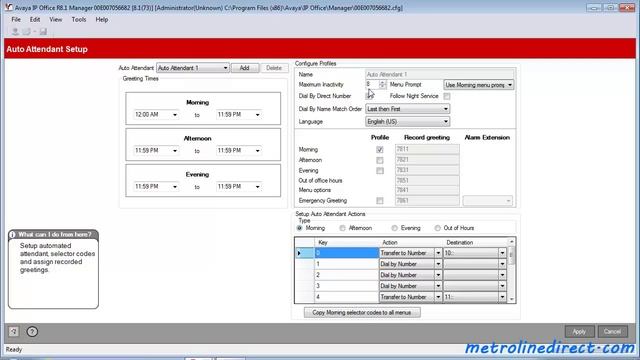
Task: Select the Morning type radio button
Action: point(300,228)
